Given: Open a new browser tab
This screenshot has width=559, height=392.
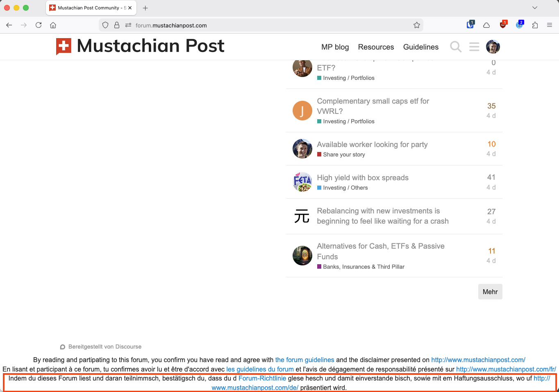Looking at the screenshot, I should click(x=145, y=8).
